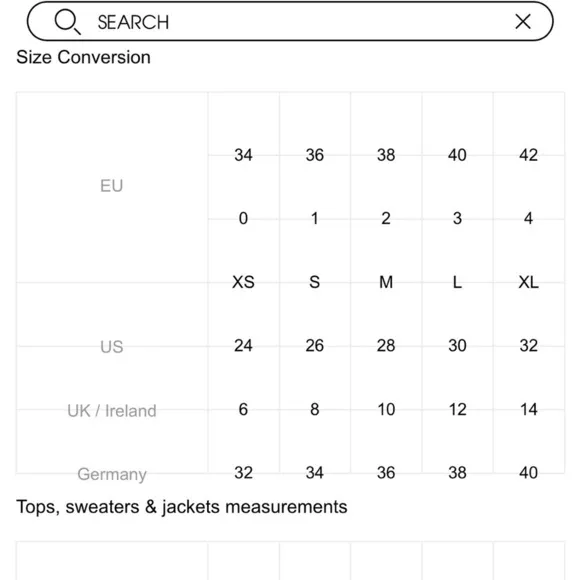Click EU size 42 cell
580x580 pixels.
pos(528,155)
